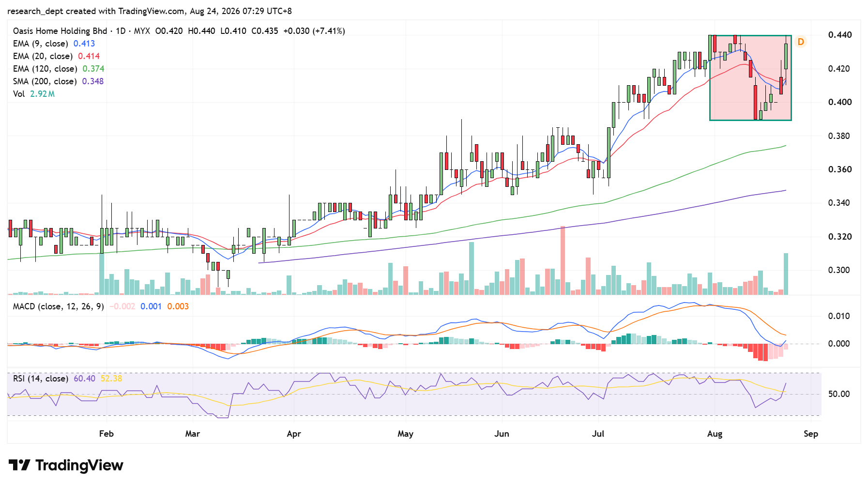Image resolution: width=868 pixels, height=487 pixels.
Task: Click the MACD histogram value -0.002
Action: (122, 306)
